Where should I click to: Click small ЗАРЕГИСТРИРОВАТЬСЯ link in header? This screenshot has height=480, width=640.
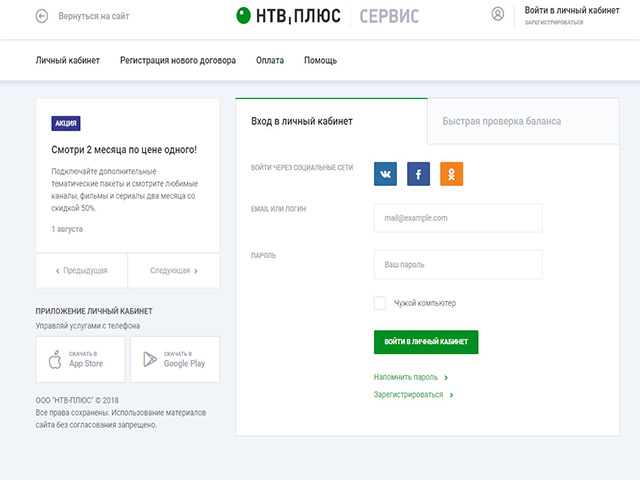[x=554, y=22]
